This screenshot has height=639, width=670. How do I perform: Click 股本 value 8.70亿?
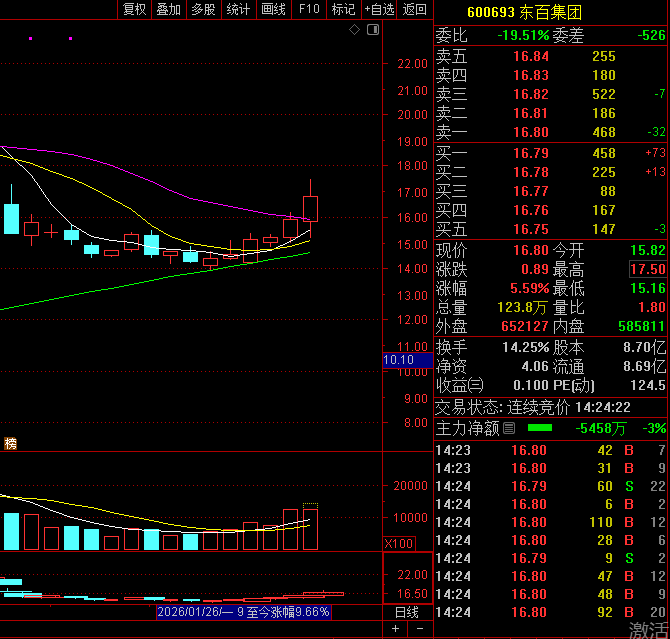coord(644,347)
